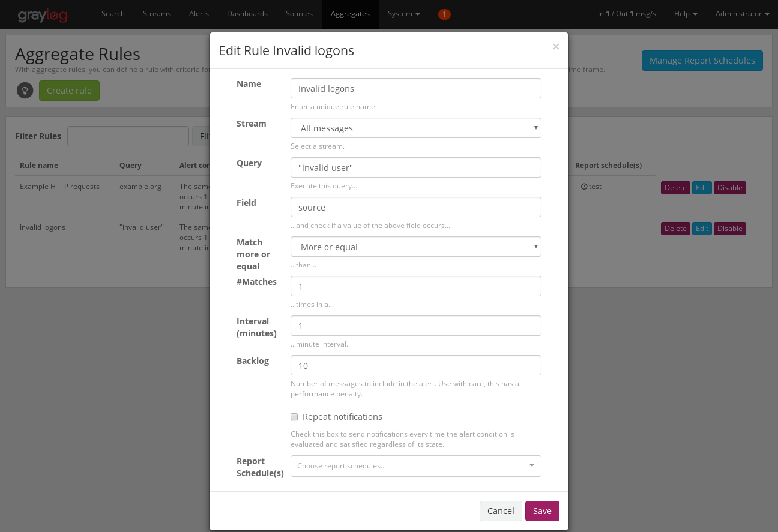The height and width of the screenshot is (532, 778).
Task: Go to the Search page
Action: pyautogui.click(x=113, y=14)
